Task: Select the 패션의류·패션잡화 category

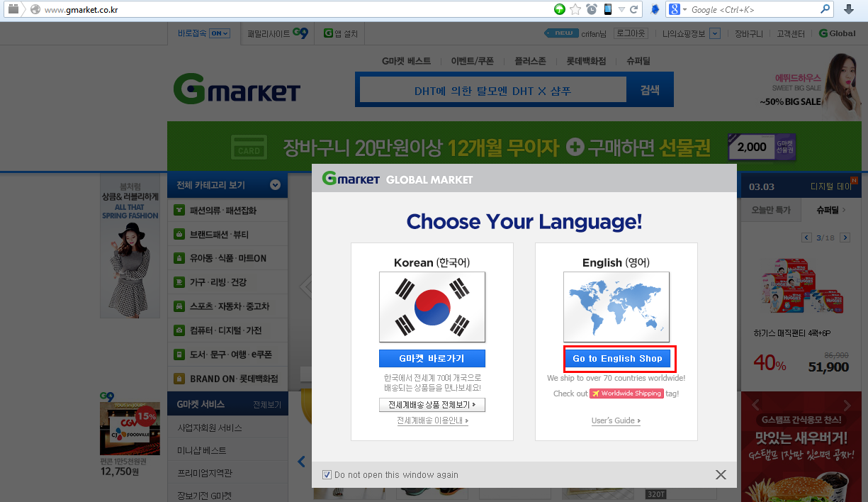Action: [227, 211]
